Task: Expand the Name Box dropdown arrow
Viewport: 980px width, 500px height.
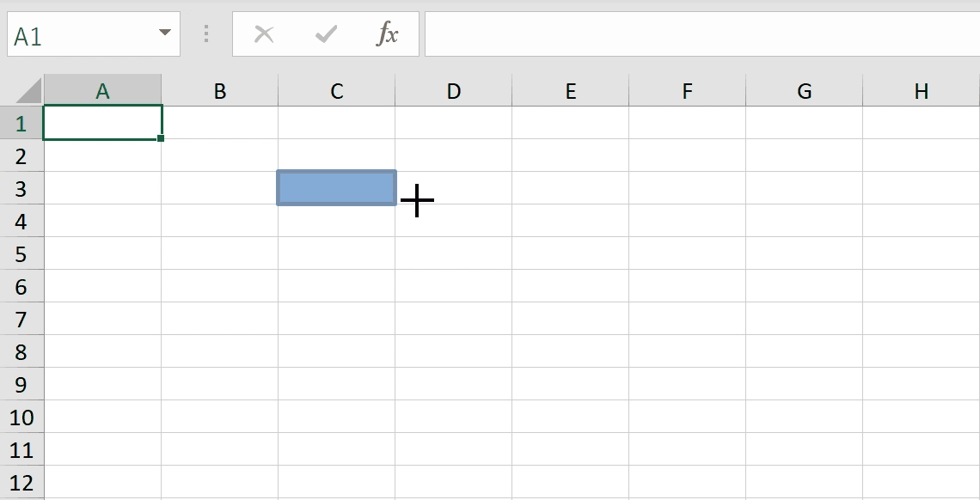Action: (164, 34)
